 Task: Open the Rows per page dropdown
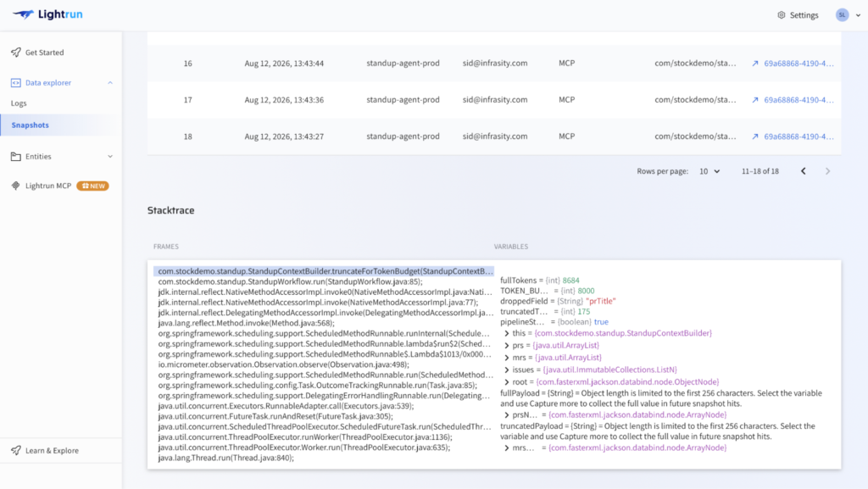(709, 171)
